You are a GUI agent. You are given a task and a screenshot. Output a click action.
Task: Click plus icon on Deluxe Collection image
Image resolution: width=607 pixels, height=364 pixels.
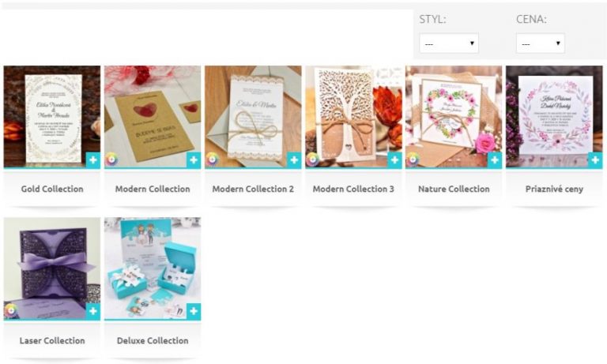coord(194,311)
